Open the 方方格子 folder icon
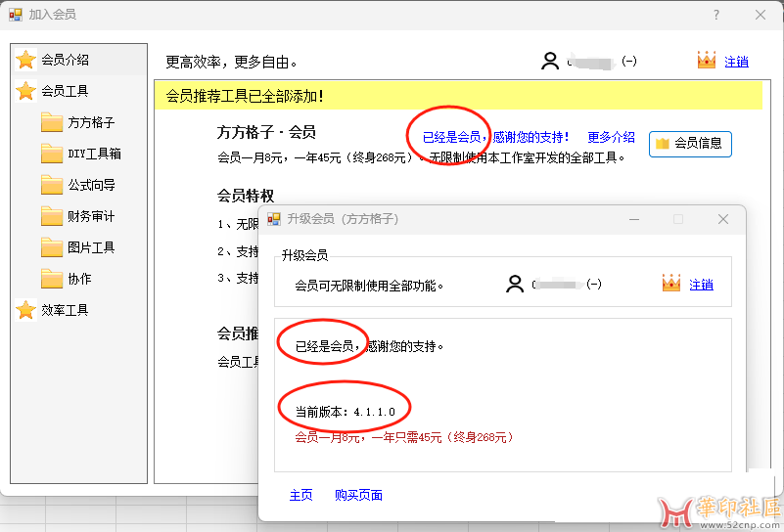 (52, 122)
